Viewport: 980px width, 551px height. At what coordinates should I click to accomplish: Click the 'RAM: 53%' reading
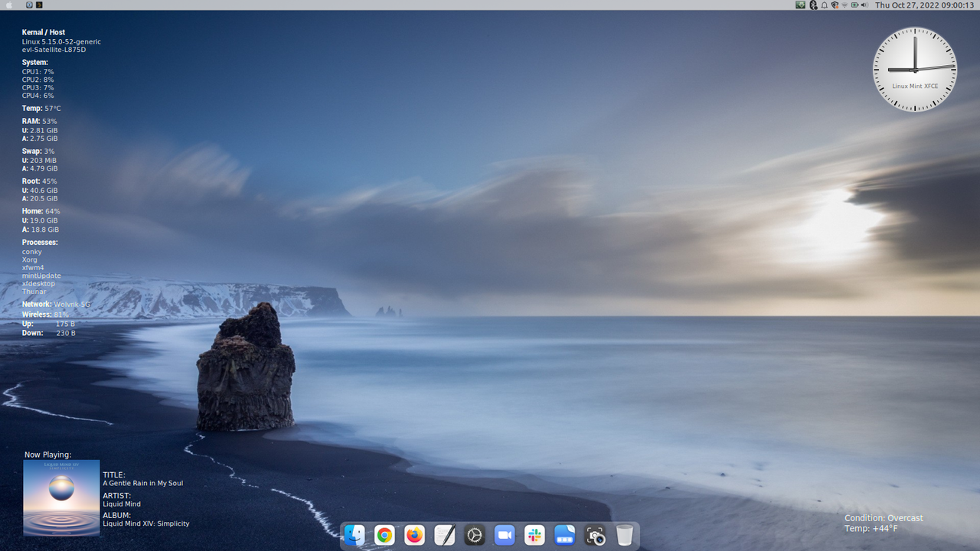click(40, 121)
